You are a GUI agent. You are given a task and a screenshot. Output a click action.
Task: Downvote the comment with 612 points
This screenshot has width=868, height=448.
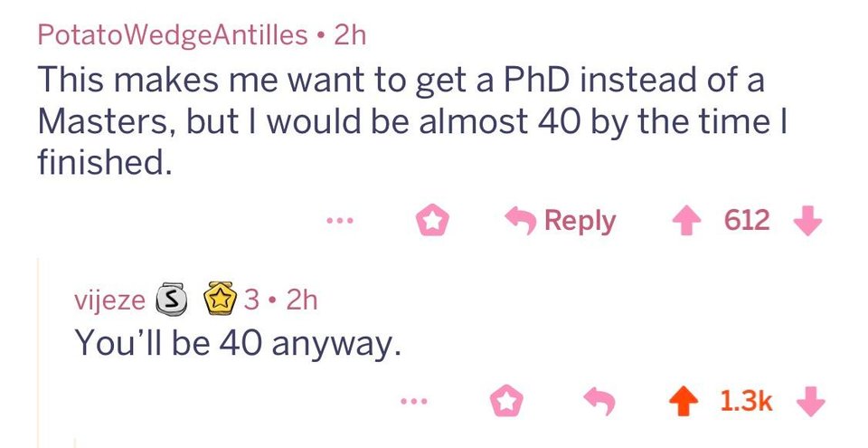(x=809, y=221)
